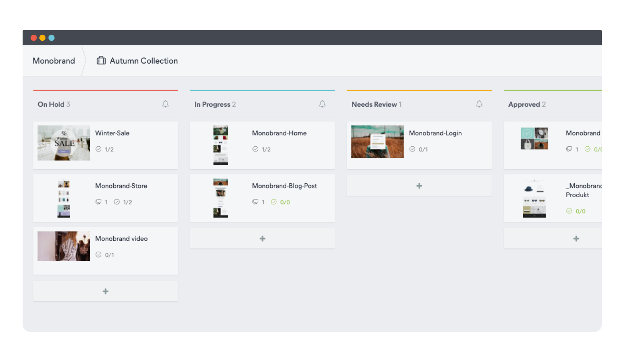Click the checkmark icon on Winter-Sale card
This screenshot has height=364, width=628.
99,149
